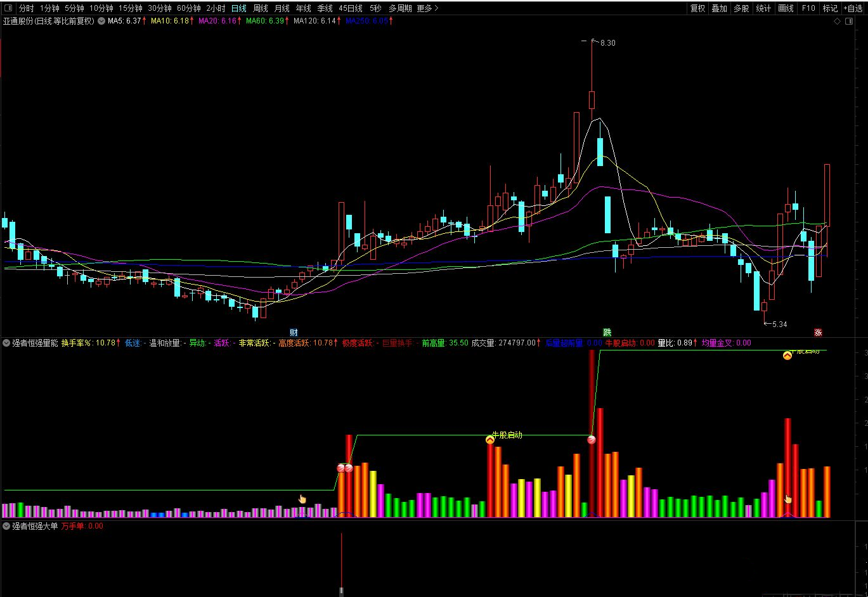Switch to the 60分钟 period tab
This screenshot has height=597, width=868.
pyautogui.click(x=188, y=8)
